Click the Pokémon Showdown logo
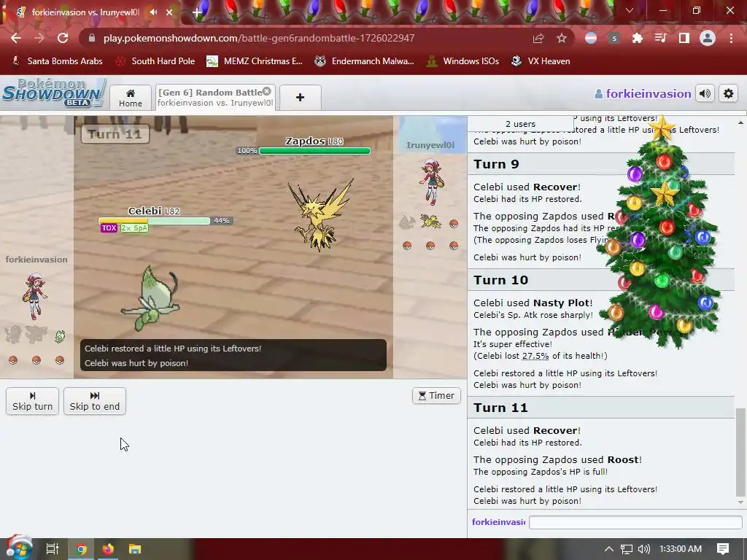The height and width of the screenshot is (560, 747). click(54, 93)
